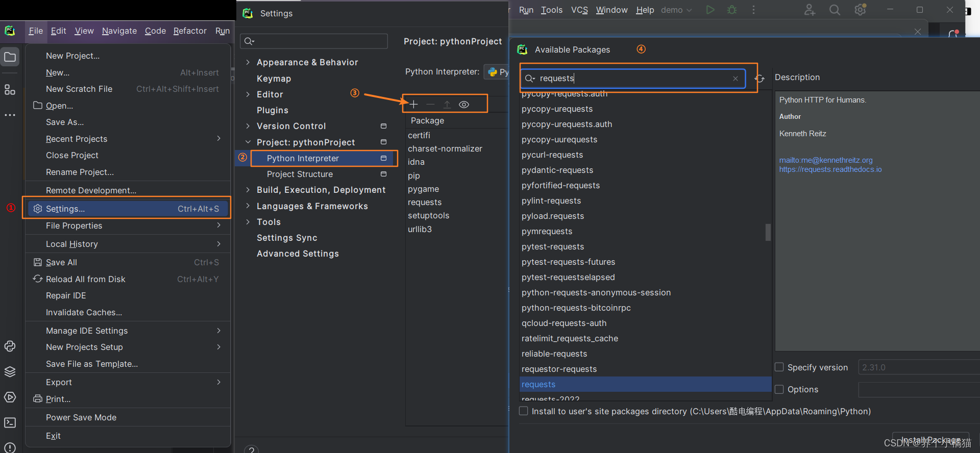Open Keymap settings page
This screenshot has width=980, height=453.
point(274,79)
